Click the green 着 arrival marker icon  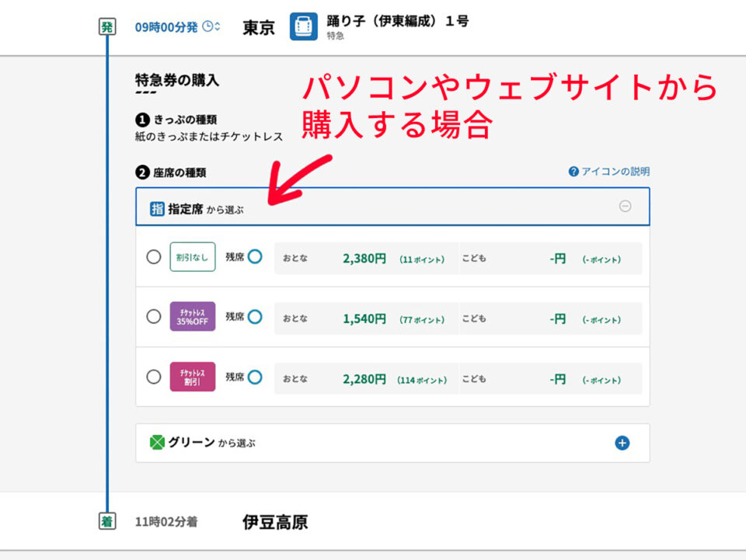click(107, 521)
